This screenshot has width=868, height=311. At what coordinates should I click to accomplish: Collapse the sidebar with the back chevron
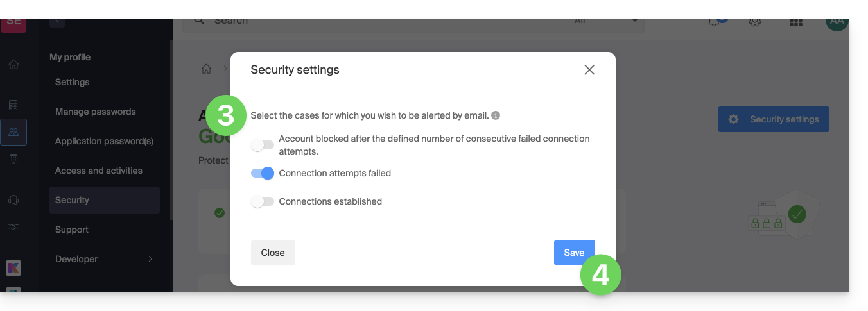click(x=57, y=21)
